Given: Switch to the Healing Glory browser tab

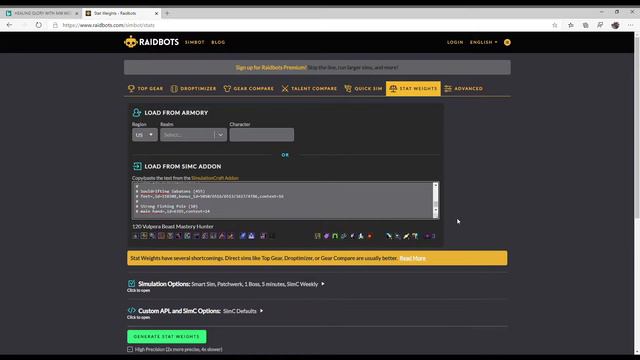Looking at the screenshot, I should click(42, 13).
